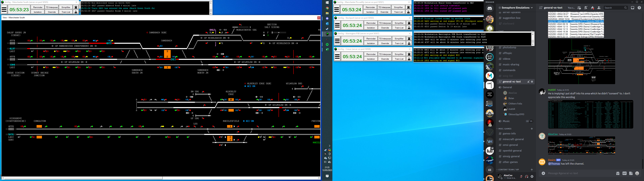Select the videos channel
Viewport: 644px width, 181px height.
(506, 59)
